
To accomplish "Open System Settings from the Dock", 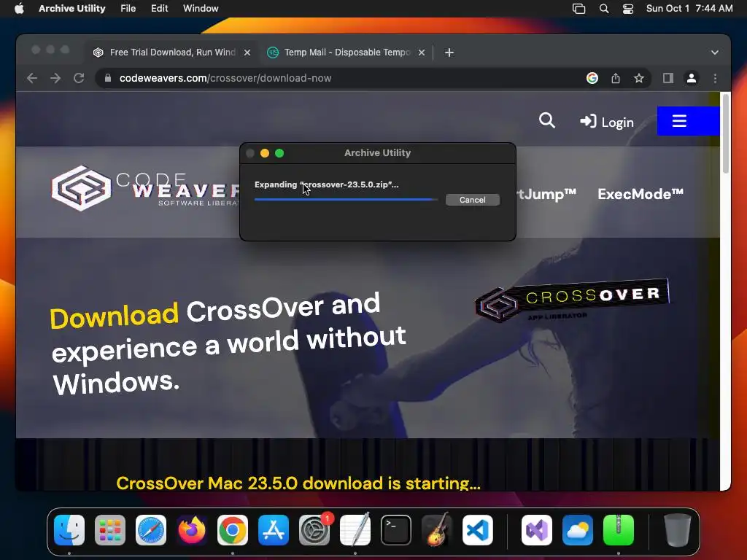I will [314, 530].
